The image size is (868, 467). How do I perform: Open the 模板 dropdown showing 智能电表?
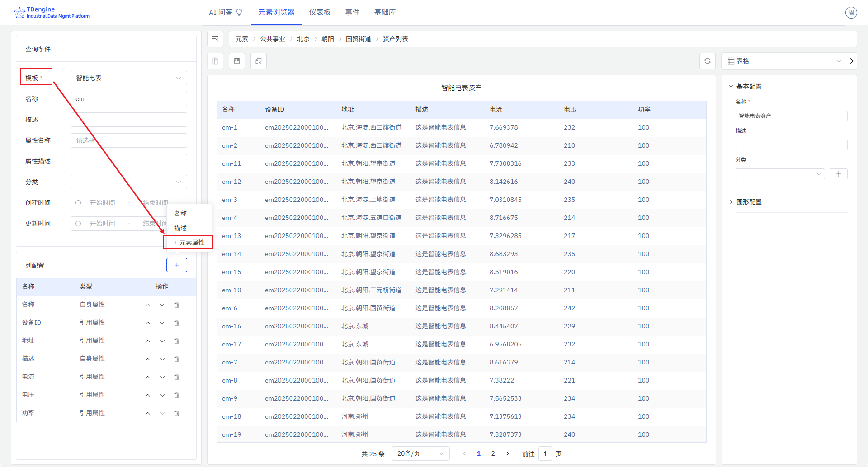pos(128,78)
